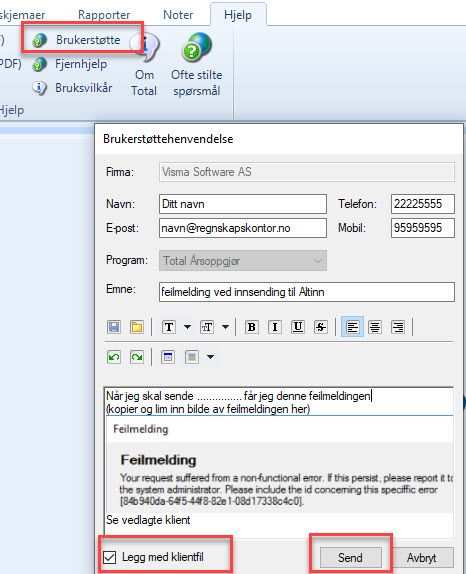Click the Mobil input field
Viewport: 466px width, 574px height.
point(423,228)
